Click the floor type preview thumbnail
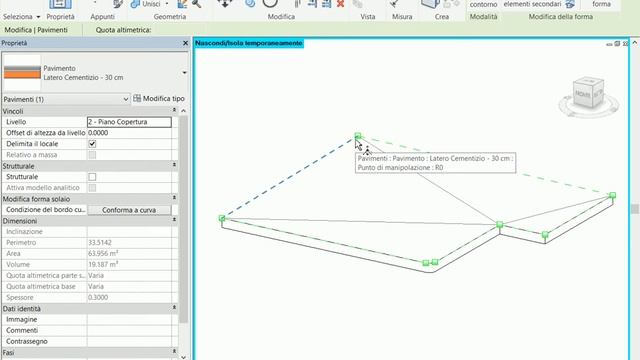The width and height of the screenshot is (640, 360). (x=22, y=73)
